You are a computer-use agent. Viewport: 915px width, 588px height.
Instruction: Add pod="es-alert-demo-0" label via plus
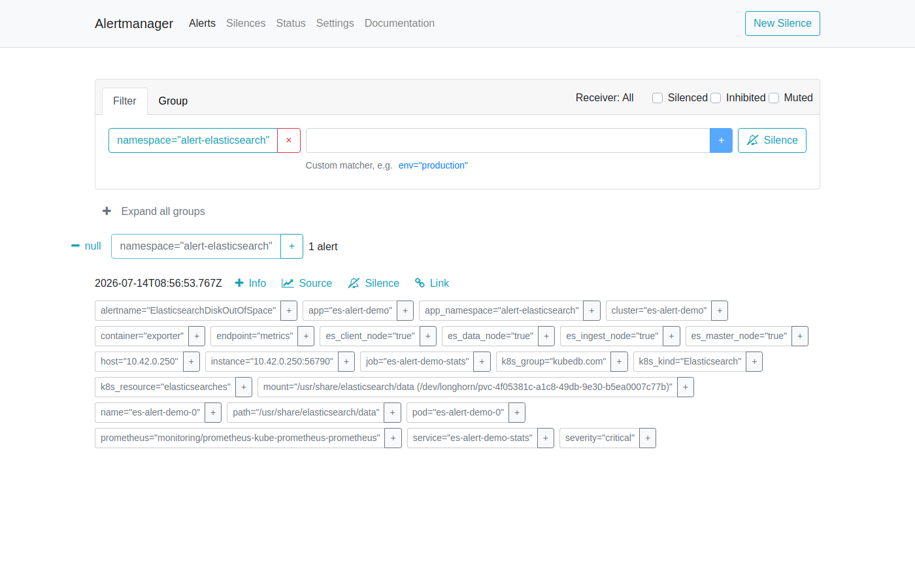517,412
